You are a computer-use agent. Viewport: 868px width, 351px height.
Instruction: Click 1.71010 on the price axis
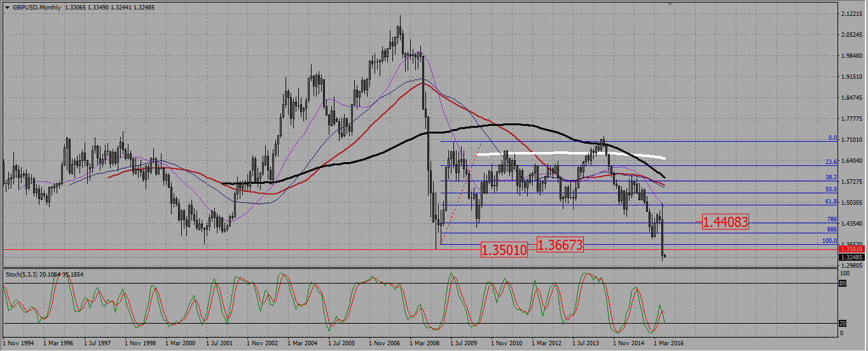coord(853,139)
